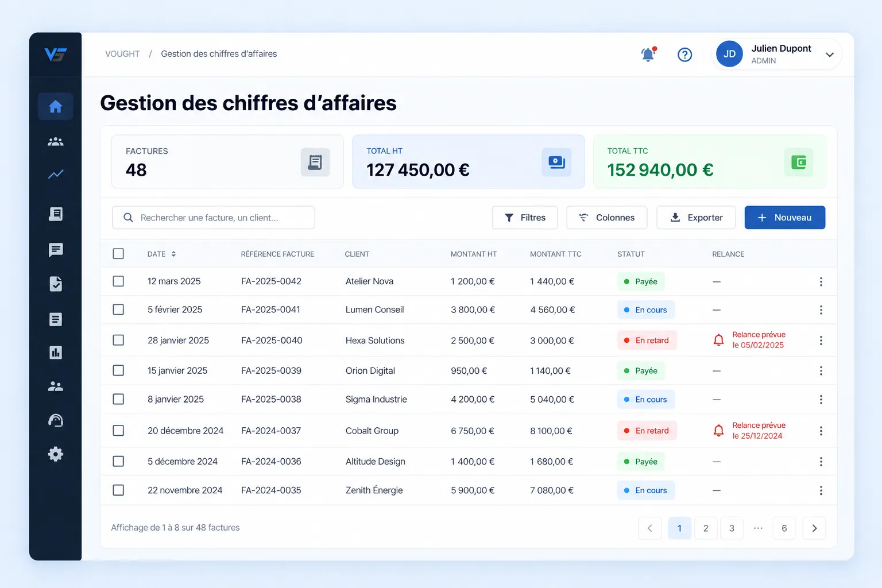This screenshot has width=882, height=588.
Task: Click the invoice search field
Action: (x=214, y=218)
